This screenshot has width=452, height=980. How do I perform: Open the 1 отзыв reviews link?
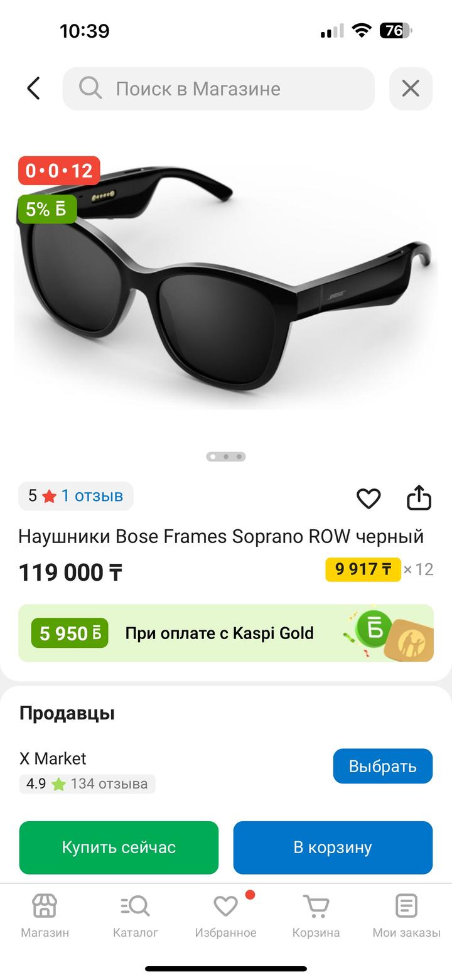pos(92,496)
